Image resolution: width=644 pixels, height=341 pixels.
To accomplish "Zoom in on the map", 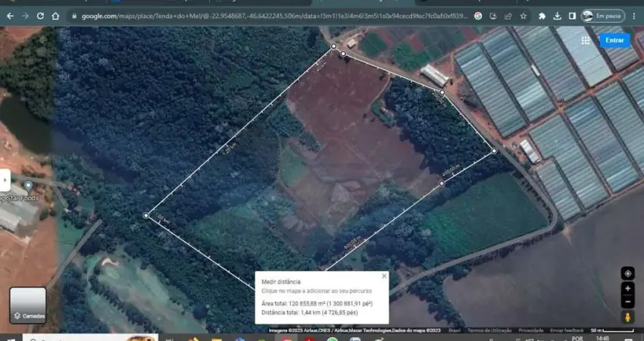I will coord(627,289).
